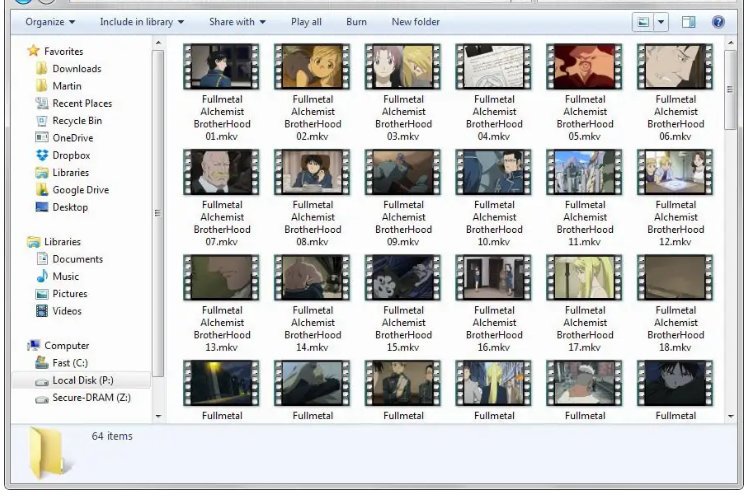Open the Pictures library
This screenshot has width=750, height=496.
pos(70,294)
